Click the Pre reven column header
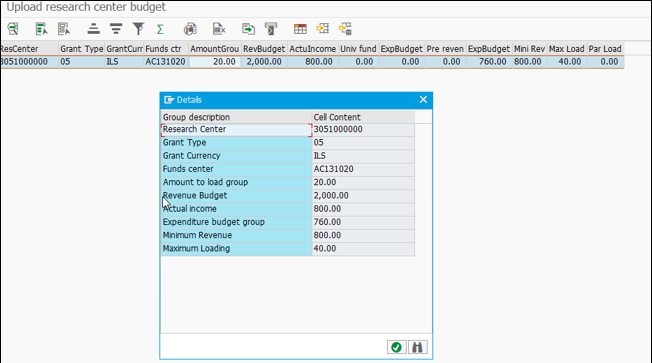This screenshot has height=363, width=652. pyautogui.click(x=445, y=49)
